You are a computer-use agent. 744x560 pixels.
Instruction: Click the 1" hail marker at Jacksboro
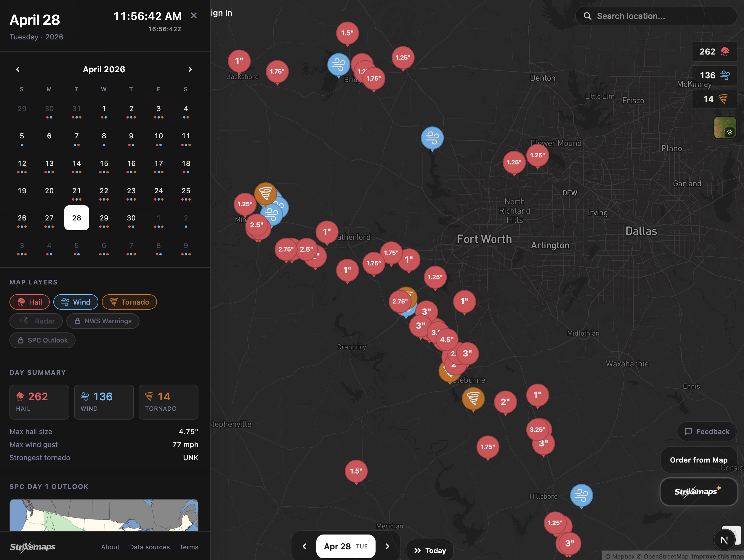[239, 61]
